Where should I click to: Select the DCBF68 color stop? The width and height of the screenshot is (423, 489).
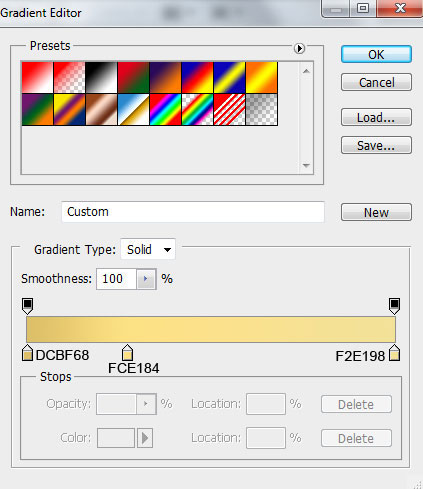(x=27, y=353)
